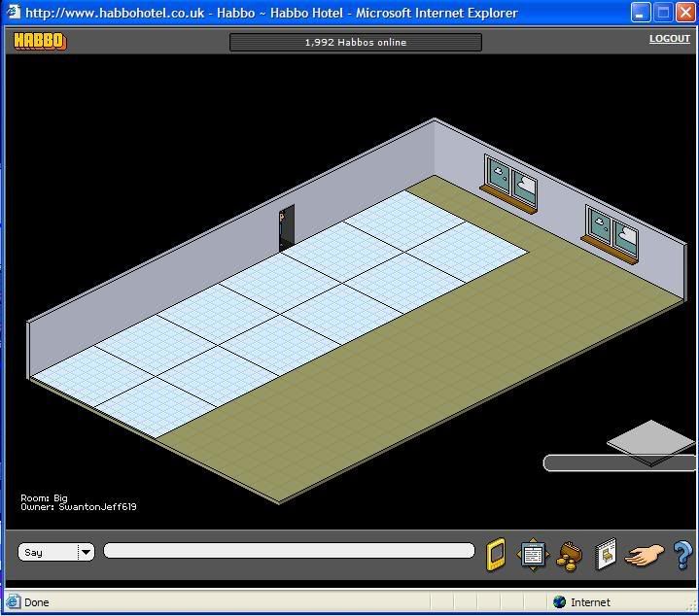Click the Internet Explorer icon in title bar
This screenshot has height=616, width=699.
click(14, 14)
